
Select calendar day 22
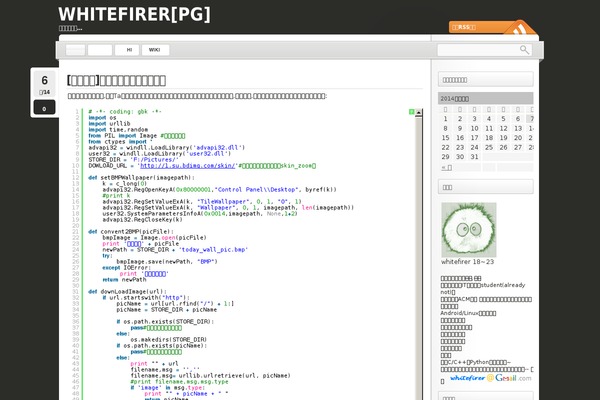tap(445, 147)
